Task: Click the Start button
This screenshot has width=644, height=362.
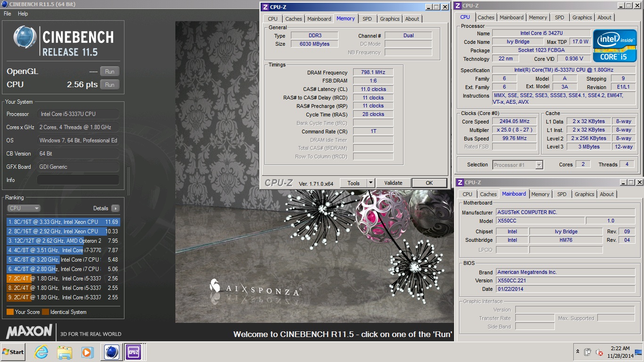Action: pyautogui.click(x=13, y=352)
